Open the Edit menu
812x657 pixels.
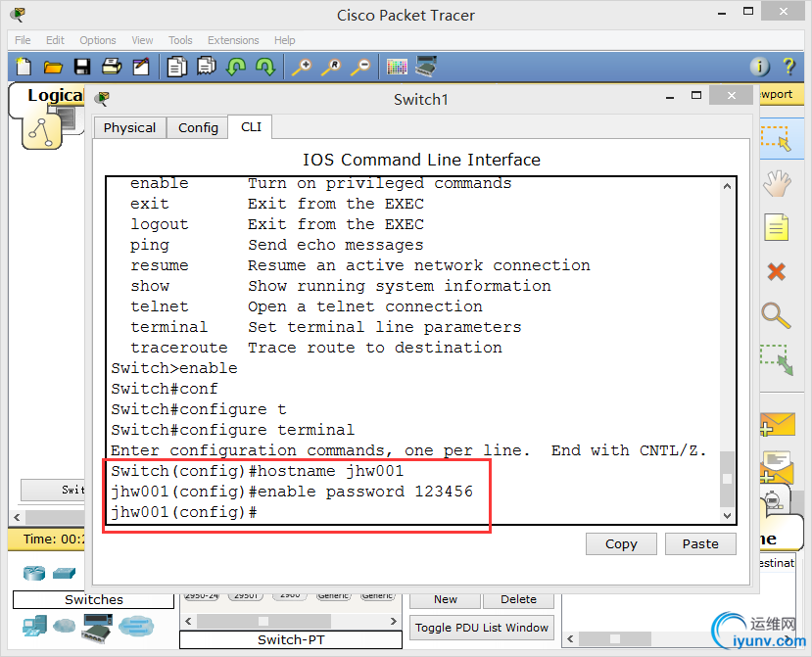click(x=55, y=40)
